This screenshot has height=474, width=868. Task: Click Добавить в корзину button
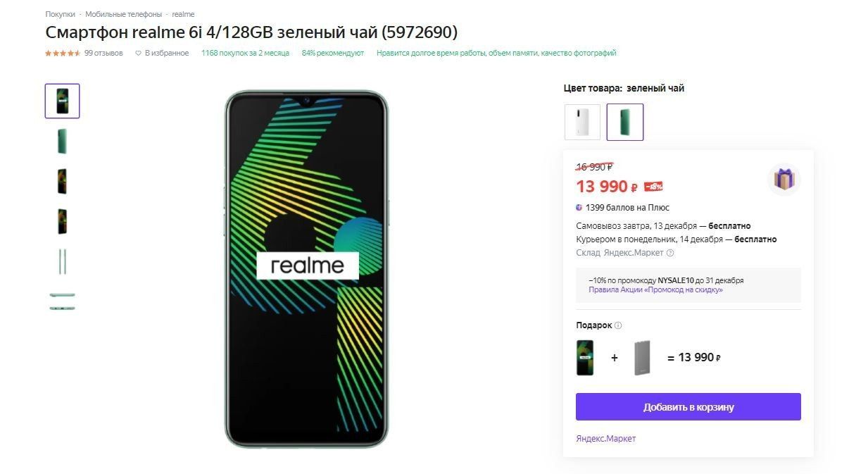click(688, 407)
